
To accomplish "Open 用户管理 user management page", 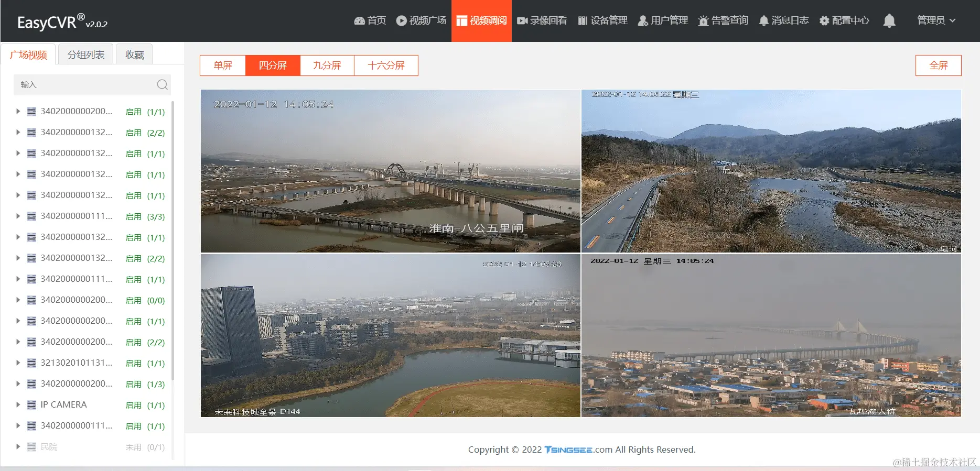I will 663,20.
